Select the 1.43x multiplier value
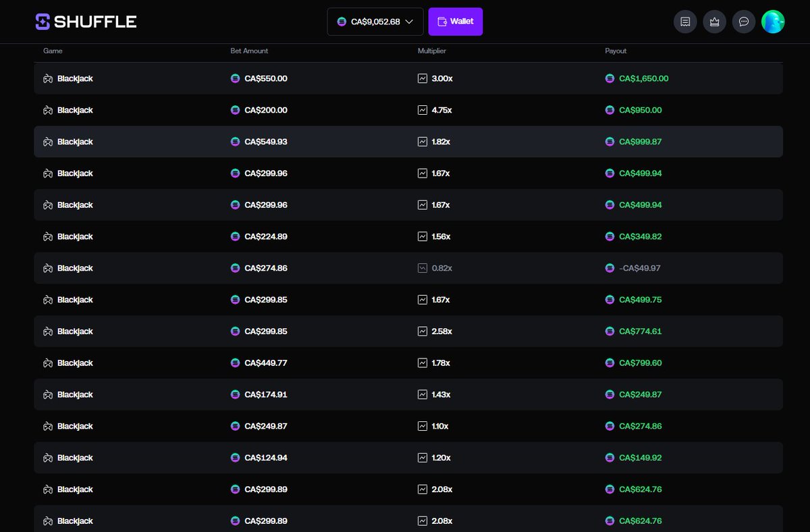The width and height of the screenshot is (810, 532). [x=441, y=394]
